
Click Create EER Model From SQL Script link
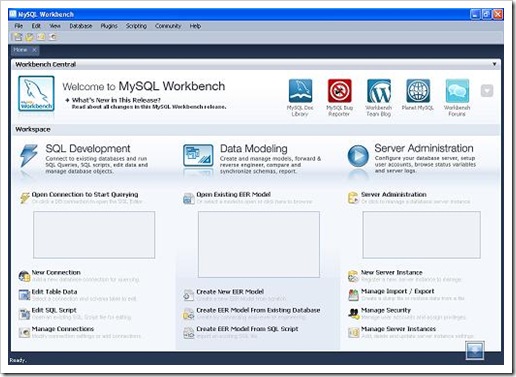coord(247,329)
